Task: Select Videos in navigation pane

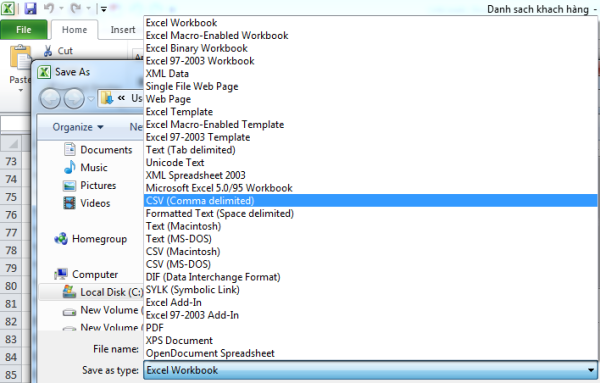Action: point(87,203)
